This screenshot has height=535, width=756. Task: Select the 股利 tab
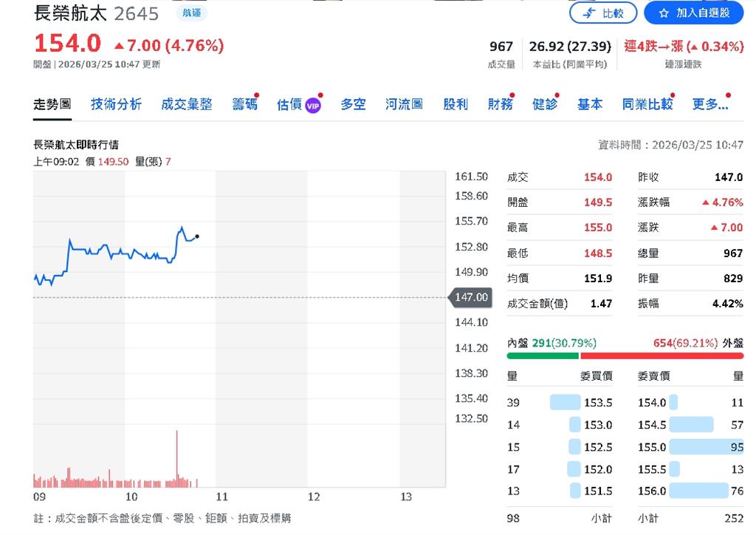click(456, 104)
